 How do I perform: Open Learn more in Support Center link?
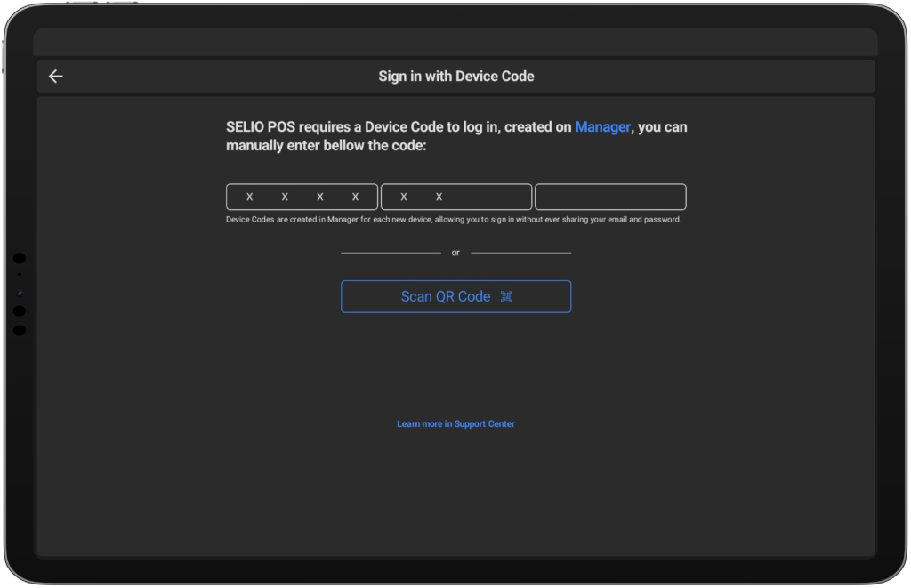pyautogui.click(x=456, y=424)
